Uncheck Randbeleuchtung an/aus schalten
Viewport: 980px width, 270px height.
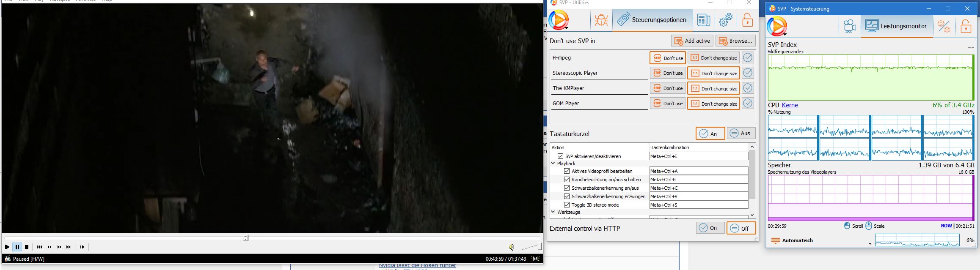coord(567,180)
